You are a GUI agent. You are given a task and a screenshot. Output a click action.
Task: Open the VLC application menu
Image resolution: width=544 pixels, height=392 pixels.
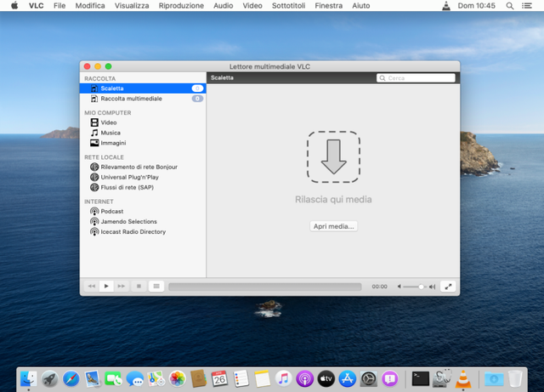pos(36,6)
